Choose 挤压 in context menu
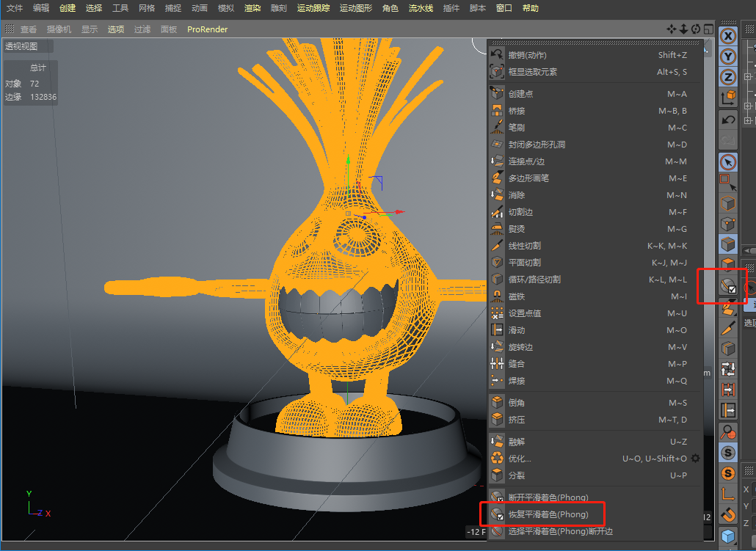This screenshot has width=756, height=551. click(x=595, y=420)
